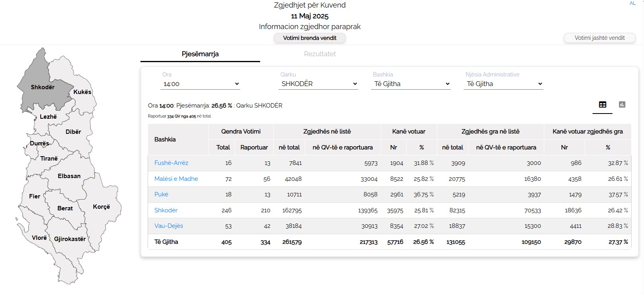Expand the Qarku SHKODËR dropdown

(318, 84)
